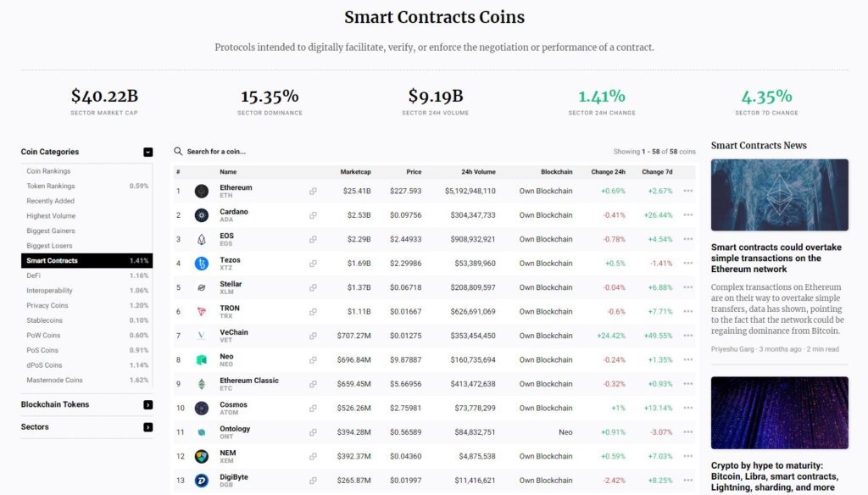The height and width of the screenshot is (495, 868).
Task: Click the VeChain coin logo
Action: tap(201, 336)
